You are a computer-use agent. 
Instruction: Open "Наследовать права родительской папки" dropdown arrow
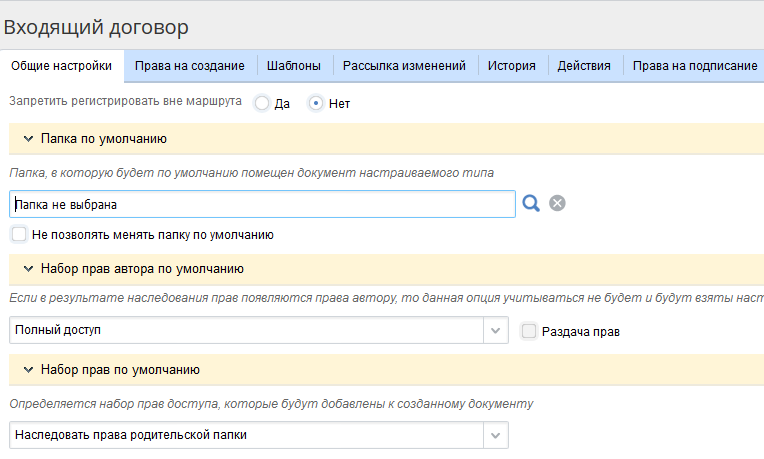(496, 435)
